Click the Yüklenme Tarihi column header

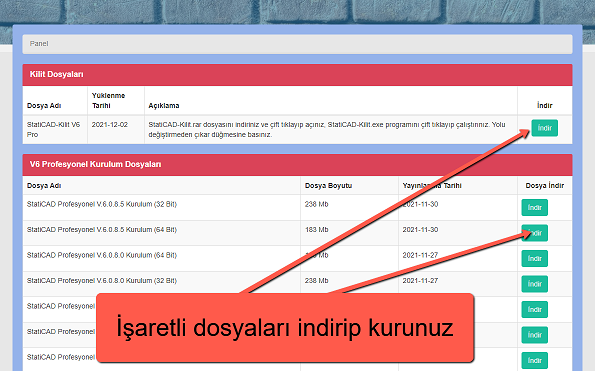tap(108, 101)
